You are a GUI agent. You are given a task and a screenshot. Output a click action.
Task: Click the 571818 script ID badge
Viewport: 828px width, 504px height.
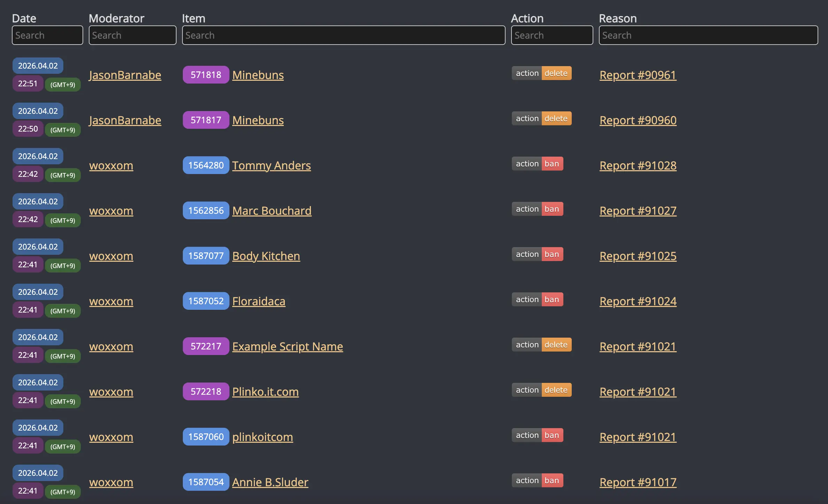pos(206,74)
